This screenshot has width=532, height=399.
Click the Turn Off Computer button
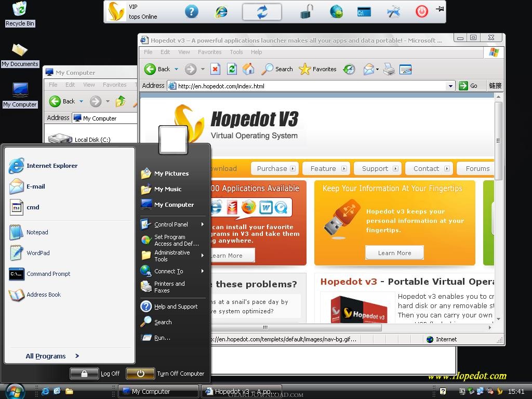(x=165, y=374)
